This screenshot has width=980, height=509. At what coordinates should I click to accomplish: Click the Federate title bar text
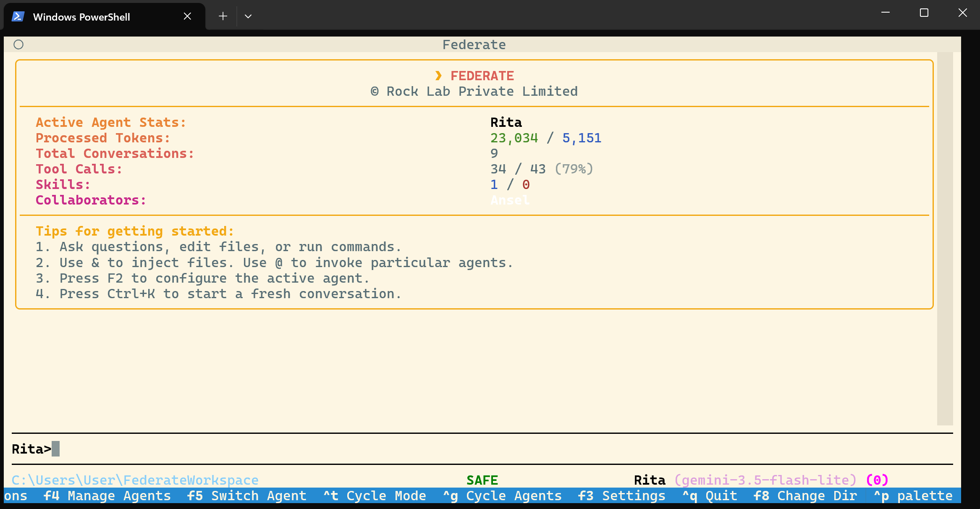tap(474, 45)
